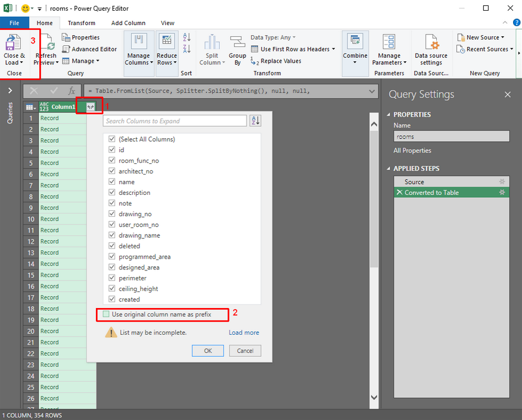Expand the Queries side pane
Viewport: 522px width, 420px height.
click(10, 91)
